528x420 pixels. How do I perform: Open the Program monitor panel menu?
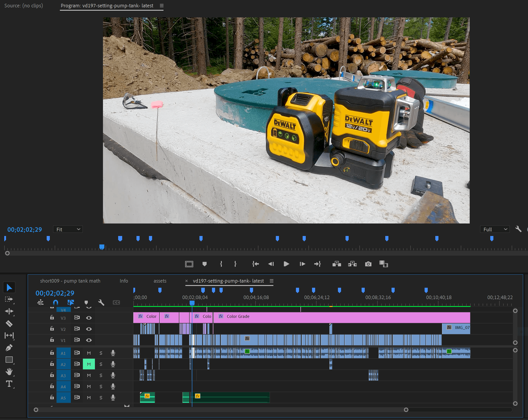pyautogui.click(x=161, y=5)
